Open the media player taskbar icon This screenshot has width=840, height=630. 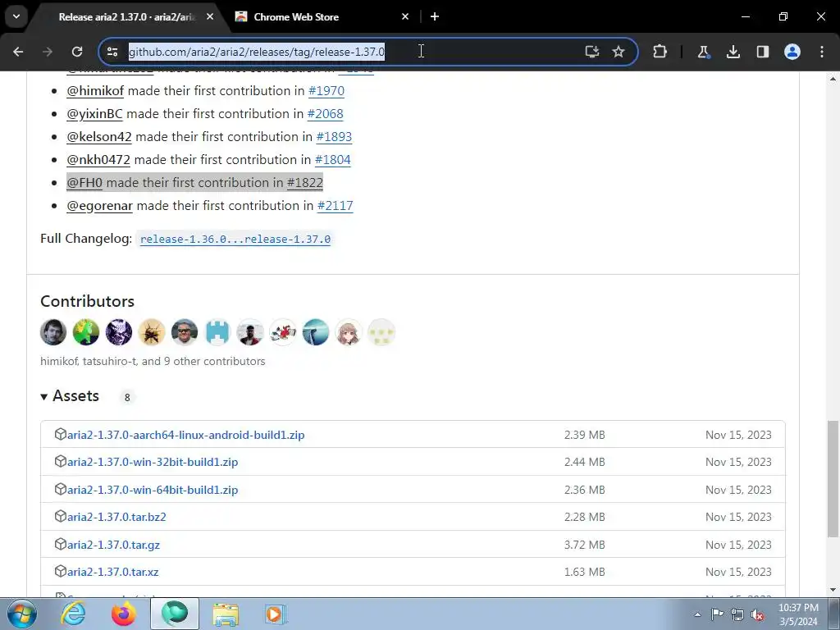[x=276, y=614]
